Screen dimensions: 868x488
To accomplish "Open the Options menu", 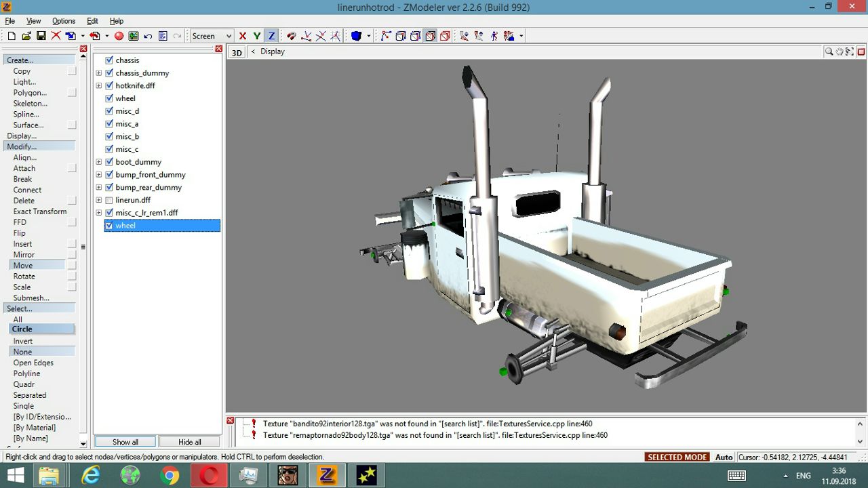I will (x=64, y=21).
